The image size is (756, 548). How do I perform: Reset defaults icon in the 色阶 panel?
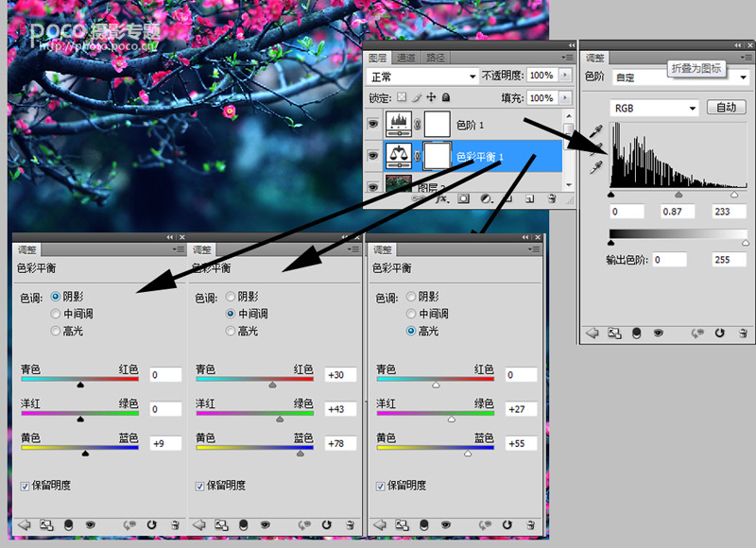pos(720,333)
